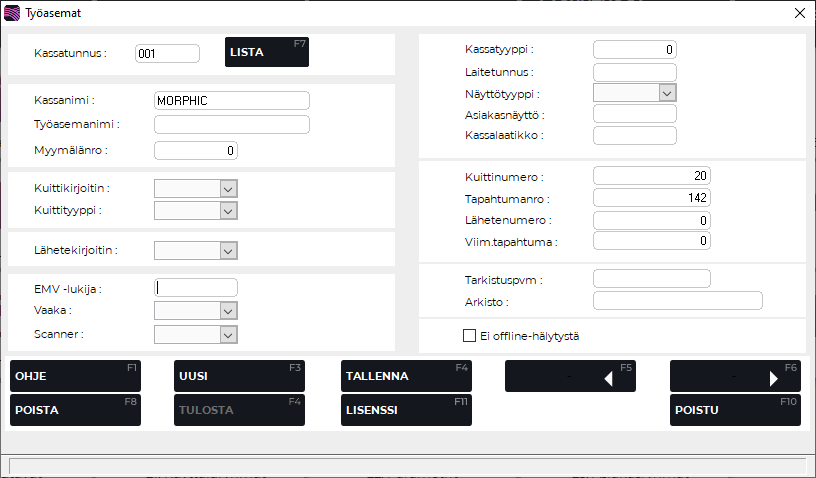Open the Vaaka dropdown
The height and width of the screenshot is (478, 816).
pyautogui.click(x=228, y=311)
